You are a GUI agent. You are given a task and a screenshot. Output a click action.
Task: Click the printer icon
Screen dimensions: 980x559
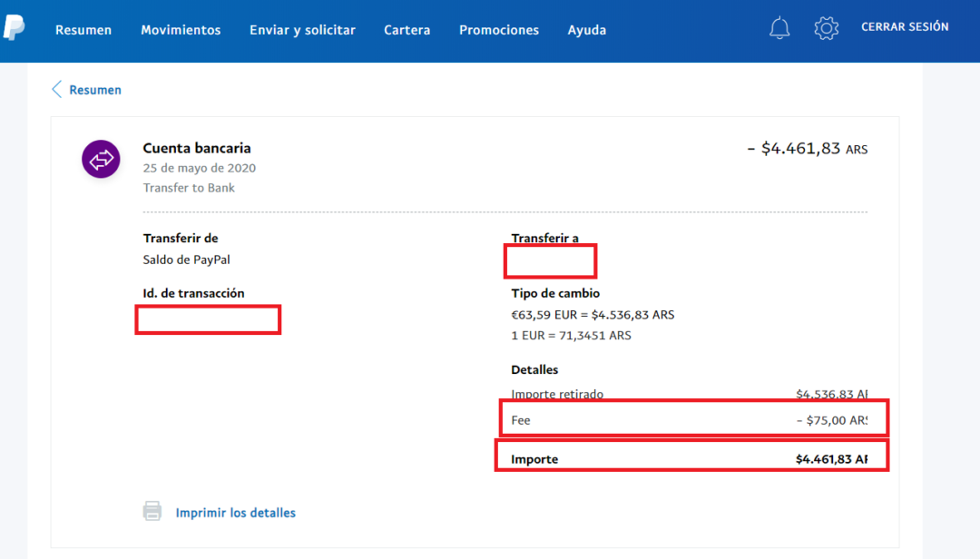pos(151,512)
